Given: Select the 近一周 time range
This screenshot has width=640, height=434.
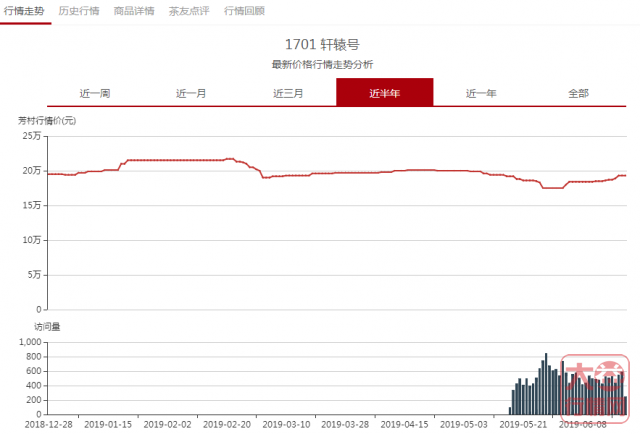Looking at the screenshot, I should pos(95,93).
